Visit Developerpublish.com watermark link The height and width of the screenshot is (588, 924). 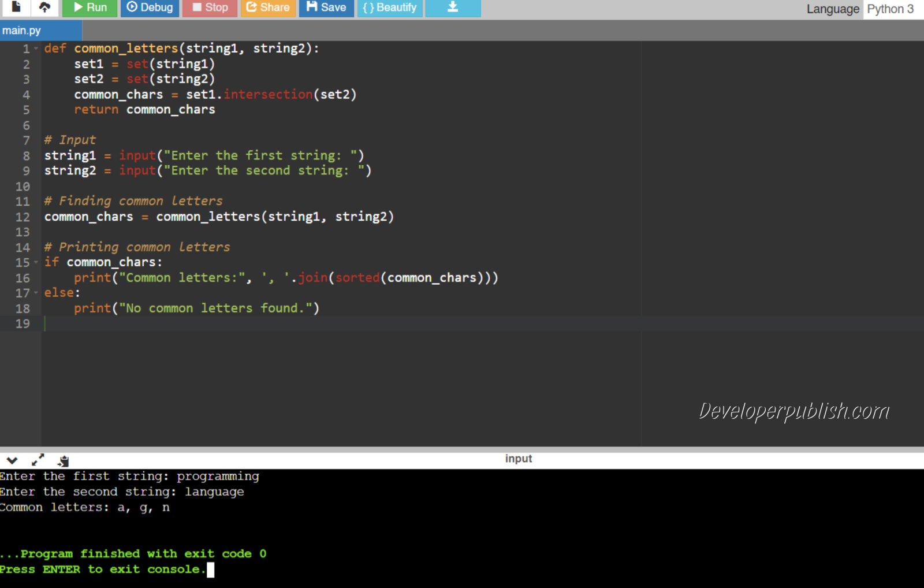(x=793, y=411)
